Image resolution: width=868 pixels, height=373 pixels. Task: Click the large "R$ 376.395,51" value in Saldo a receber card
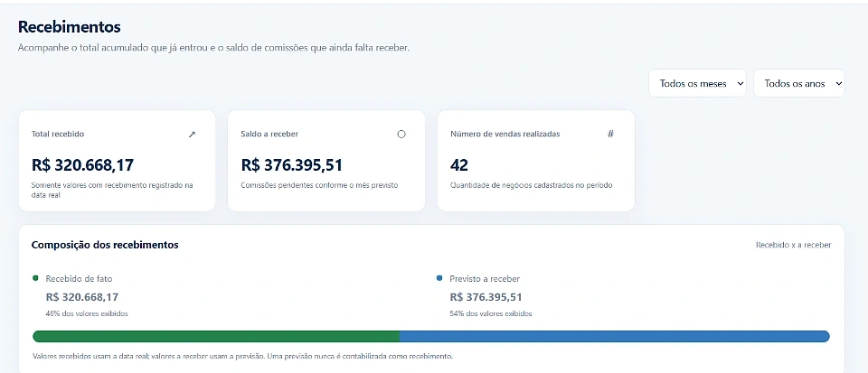click(x=292, y=164)
